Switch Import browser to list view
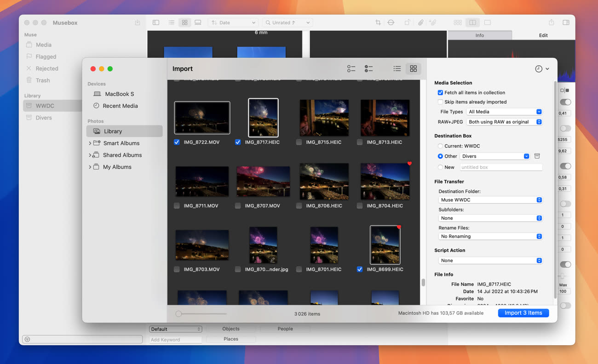 click(397, 68)
